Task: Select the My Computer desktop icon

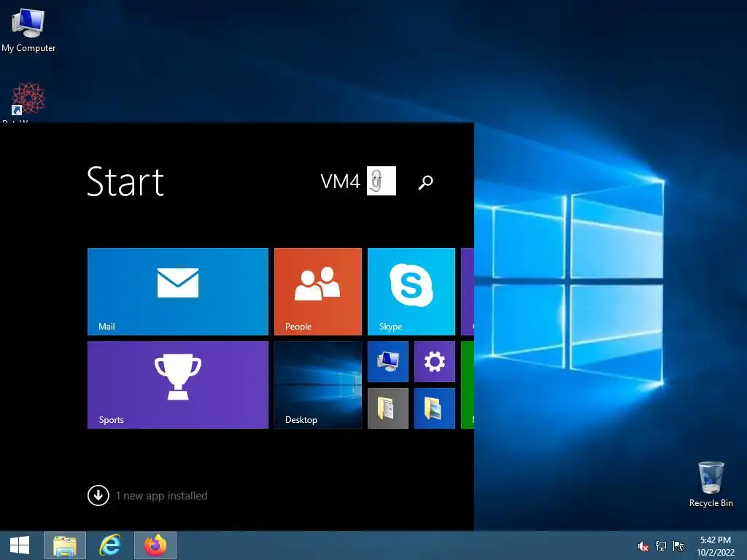Action: 28,29
